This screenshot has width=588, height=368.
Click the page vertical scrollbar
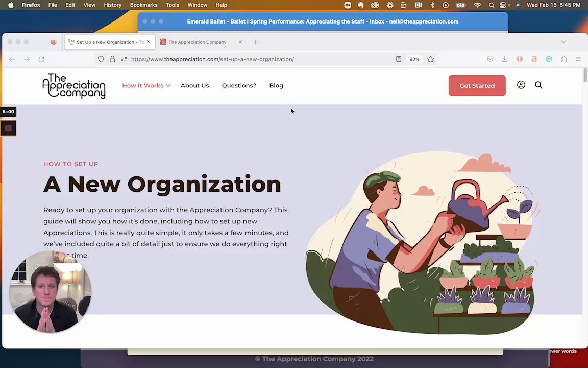tap(585, 75)
